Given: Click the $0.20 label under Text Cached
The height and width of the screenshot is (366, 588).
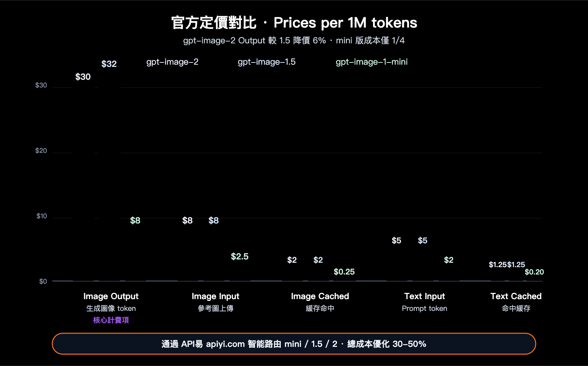Looking at the screenshot, I should coord(534,272).
